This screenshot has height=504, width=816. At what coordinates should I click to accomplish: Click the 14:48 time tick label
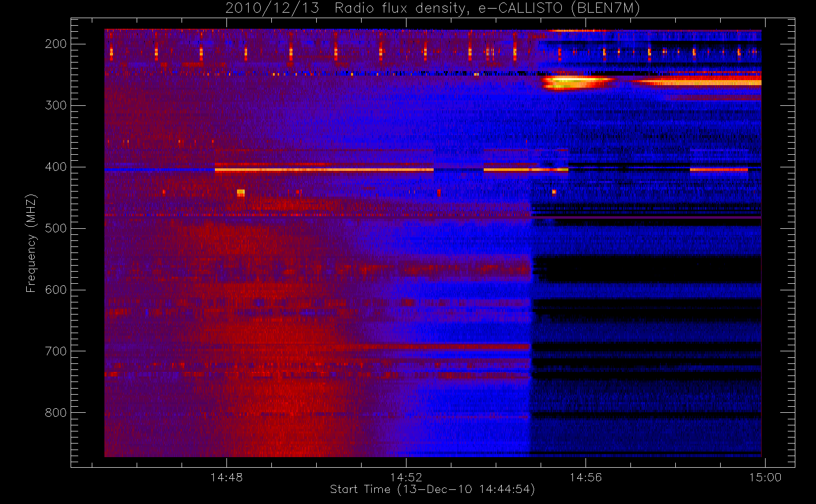click(x=226, y=477)
